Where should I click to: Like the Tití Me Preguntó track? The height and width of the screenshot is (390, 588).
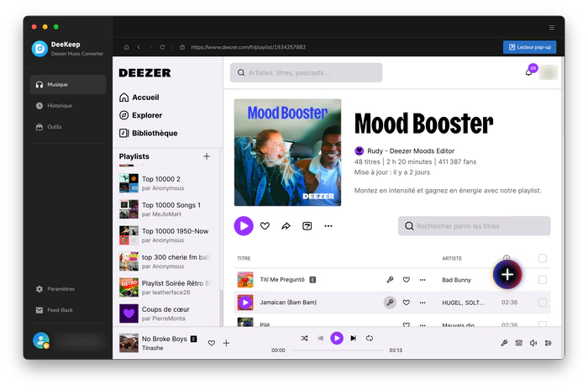pyautogui.click(x=406, y=280)
